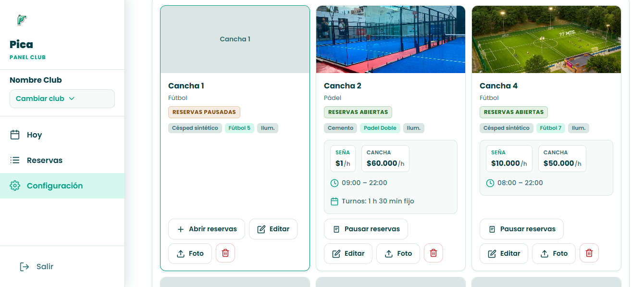The image size is (644, 287).
Task: Click the pencil icon on Cancha 4 Editar
Action: coord(492,254)
